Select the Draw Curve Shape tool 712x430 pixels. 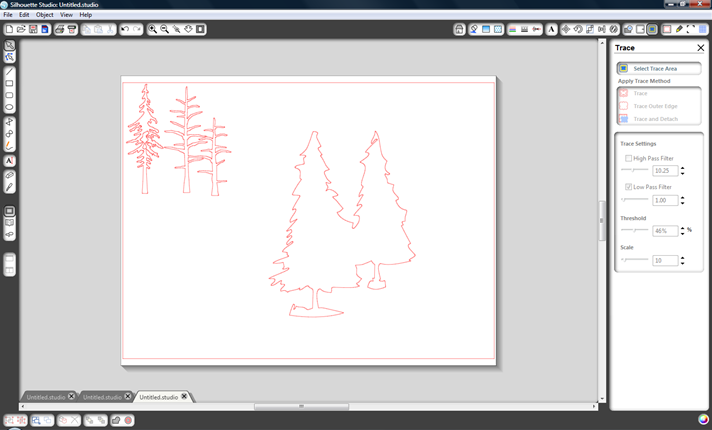(9, 133)
